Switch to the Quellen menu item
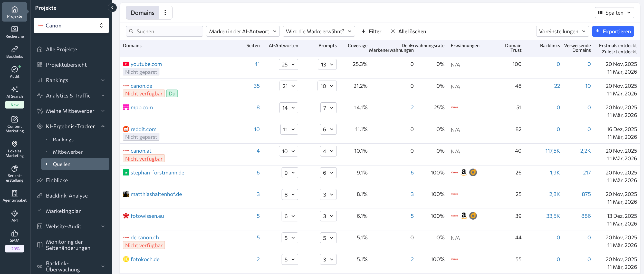This screenshot has height=274, width=644. pyautogui.click(x=62, y=164)
